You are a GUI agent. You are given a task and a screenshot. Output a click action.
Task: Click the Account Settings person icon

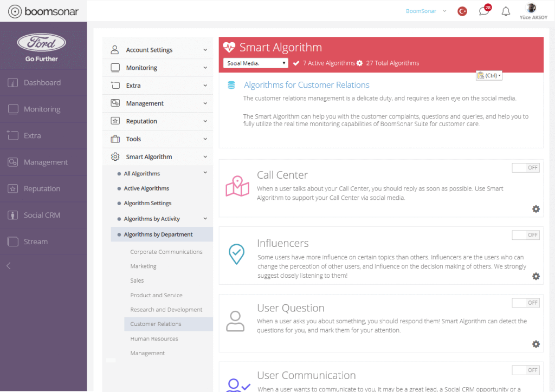115,49
